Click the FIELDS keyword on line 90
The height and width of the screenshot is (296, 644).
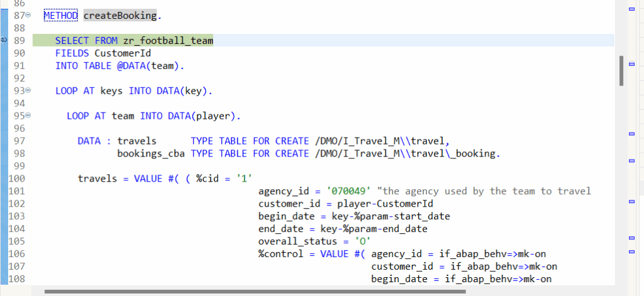[x=72, y=53]
